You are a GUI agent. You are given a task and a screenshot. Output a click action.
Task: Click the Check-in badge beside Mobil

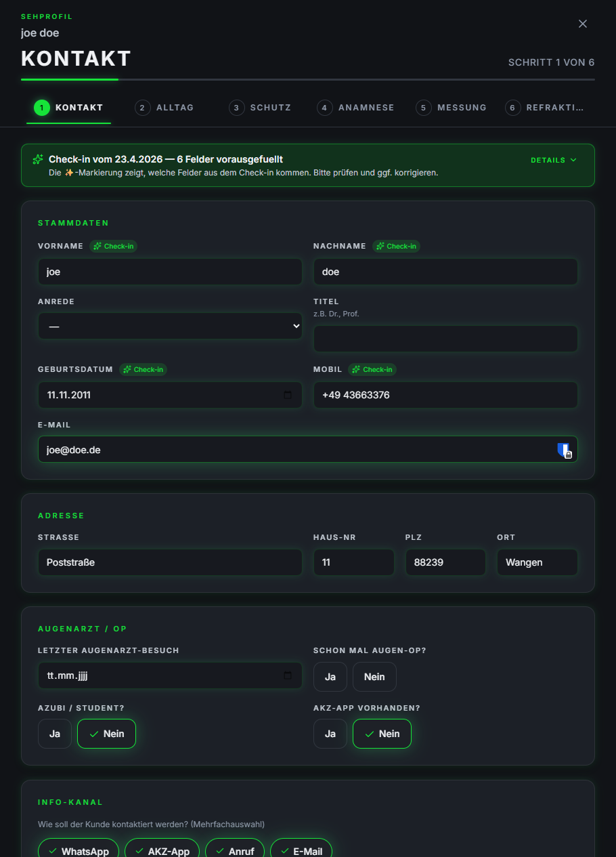(372, 370)
